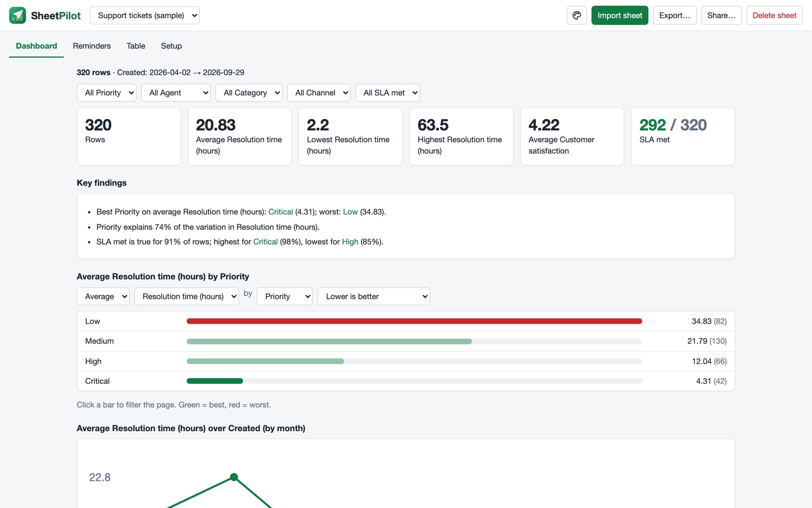Viewport: 812px width, 508px height.
Task: Open the All Category filter dropdown
Action: pos(249,93)
